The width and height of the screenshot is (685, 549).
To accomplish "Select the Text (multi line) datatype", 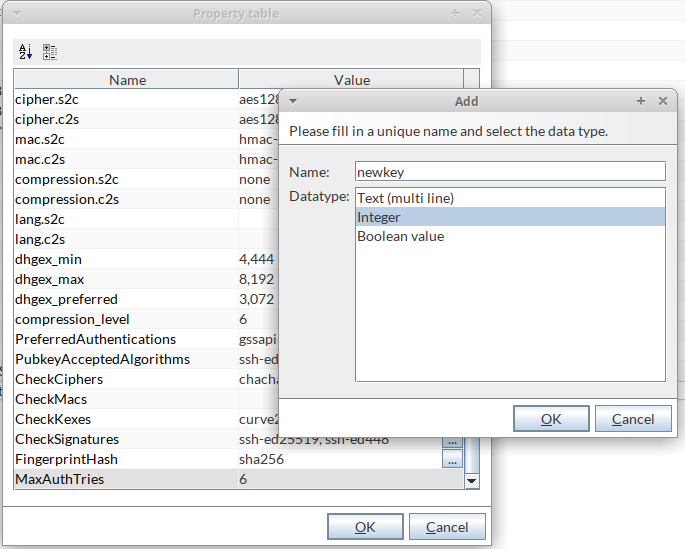I will pyautogui.click(x=406, y=198).
